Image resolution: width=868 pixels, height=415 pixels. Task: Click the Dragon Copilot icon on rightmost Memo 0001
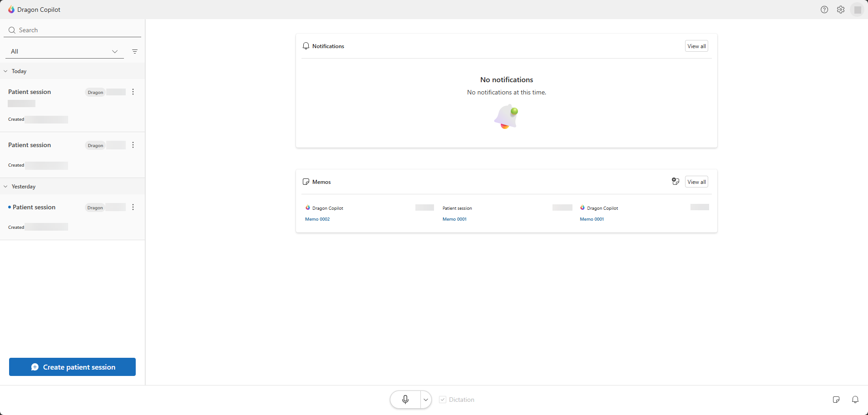[582, 207]
